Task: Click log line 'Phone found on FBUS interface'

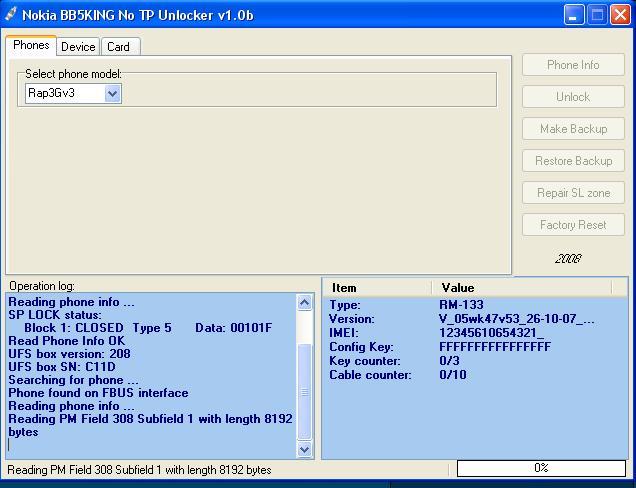Action: 98,393
